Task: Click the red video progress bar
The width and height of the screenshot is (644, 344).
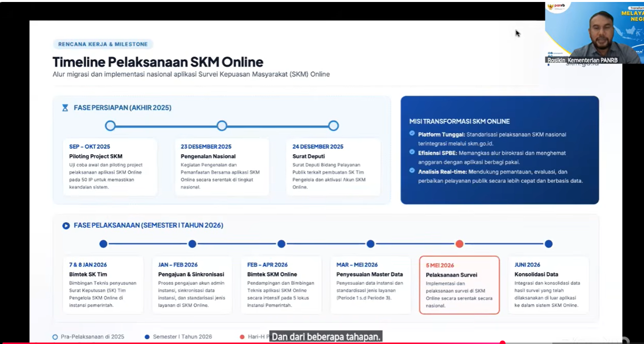Action: click(251, 343)
